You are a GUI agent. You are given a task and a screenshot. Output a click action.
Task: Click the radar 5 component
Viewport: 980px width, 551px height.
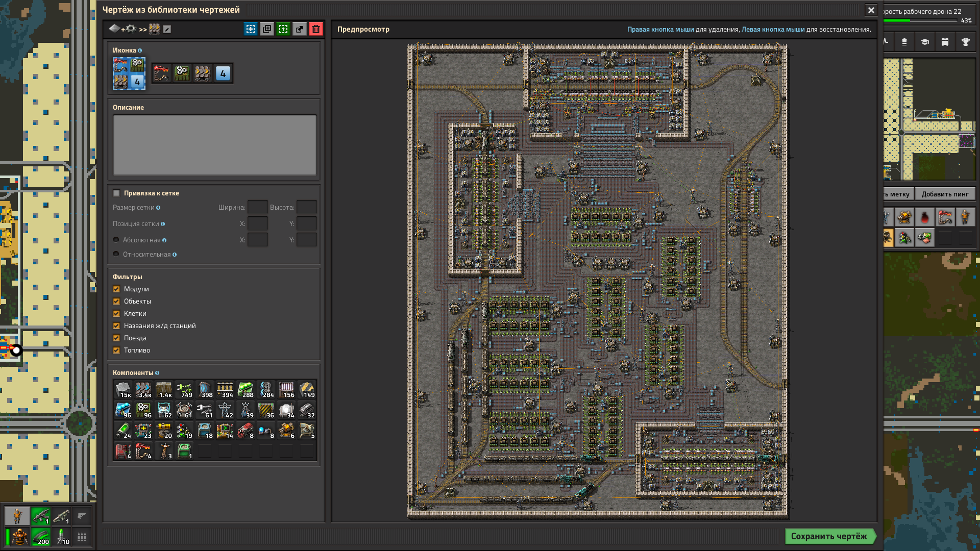pos(307,431)
